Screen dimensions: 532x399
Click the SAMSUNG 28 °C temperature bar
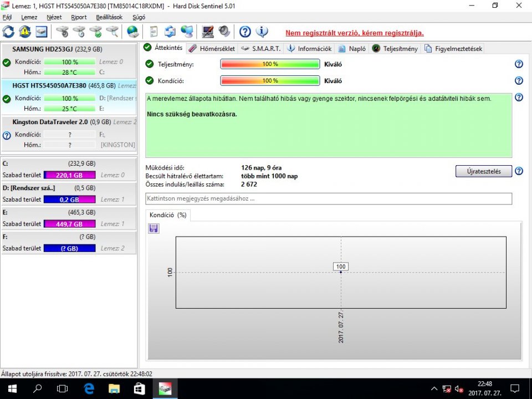(70, 72)
